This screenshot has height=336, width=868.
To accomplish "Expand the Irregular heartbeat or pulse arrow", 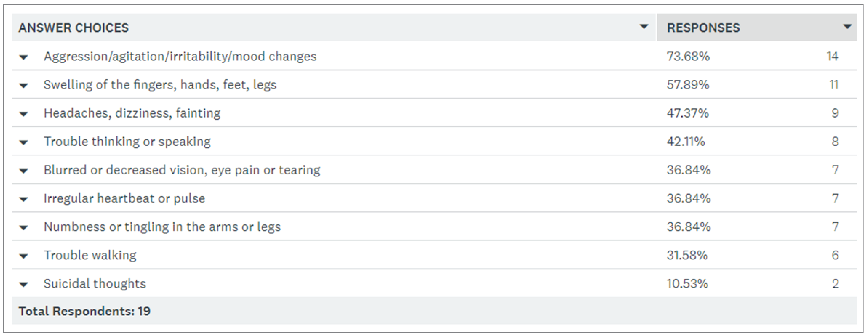I will (x=24, y=199).
